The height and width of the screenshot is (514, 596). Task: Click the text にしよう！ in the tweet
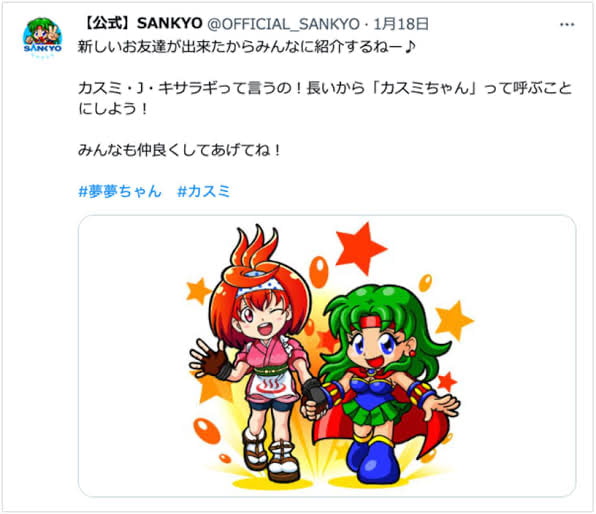tap(113, 109)
